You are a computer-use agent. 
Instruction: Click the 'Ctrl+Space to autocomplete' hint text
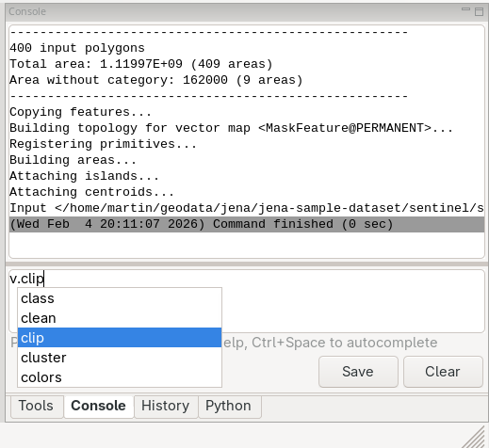[344, 343]
